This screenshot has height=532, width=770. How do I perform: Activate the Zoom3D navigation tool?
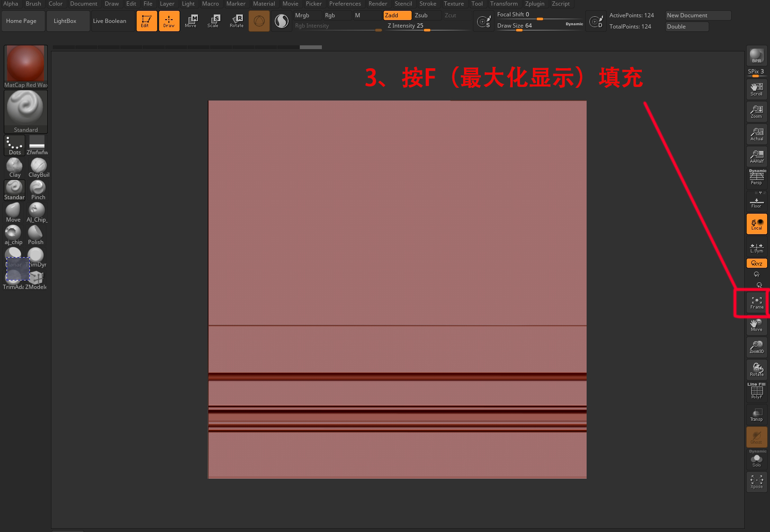(756, 346)
